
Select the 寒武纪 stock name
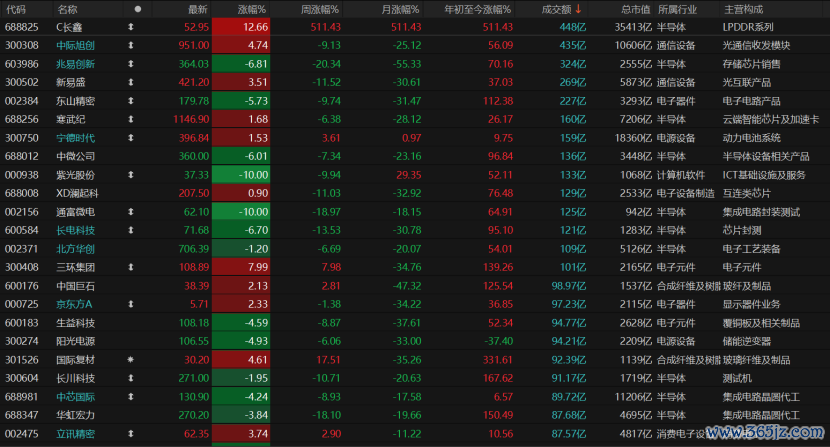[71, 119]
